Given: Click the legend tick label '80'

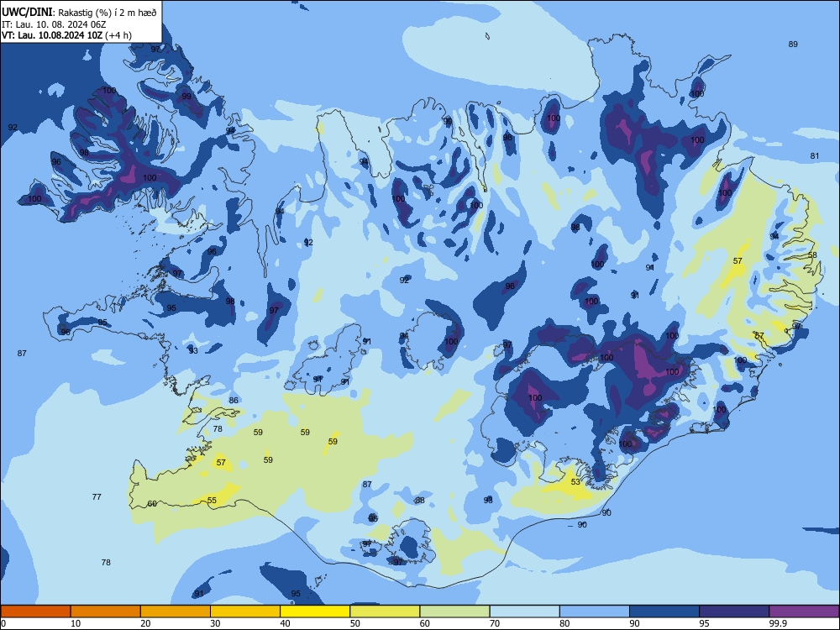Looking at the screenshot, I should tap(565, 623).
